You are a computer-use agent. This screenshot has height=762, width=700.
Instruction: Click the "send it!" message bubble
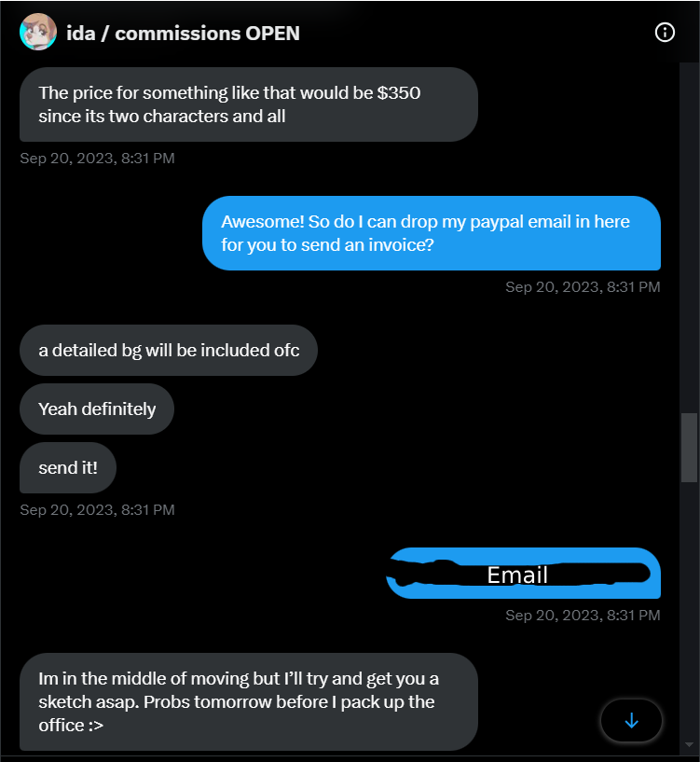click(68, 467)
